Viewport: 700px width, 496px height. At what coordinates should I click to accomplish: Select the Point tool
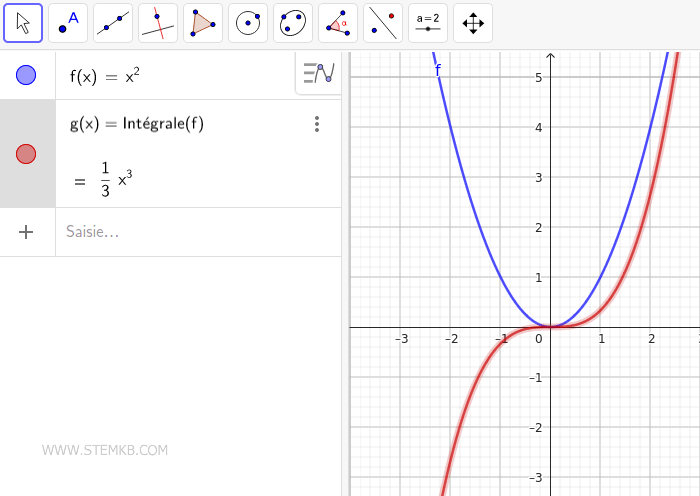[68, 23]
